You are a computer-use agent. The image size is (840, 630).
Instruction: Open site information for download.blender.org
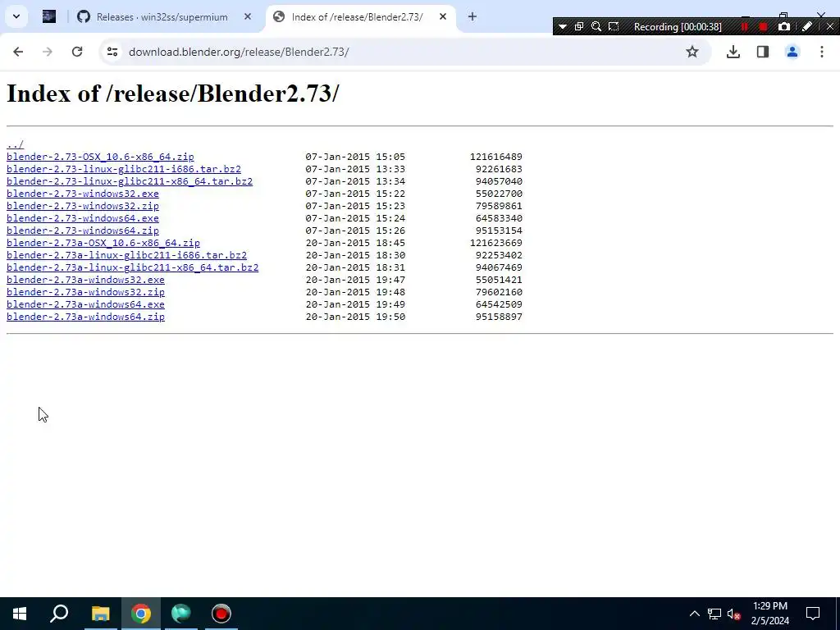tap(112, 52)
